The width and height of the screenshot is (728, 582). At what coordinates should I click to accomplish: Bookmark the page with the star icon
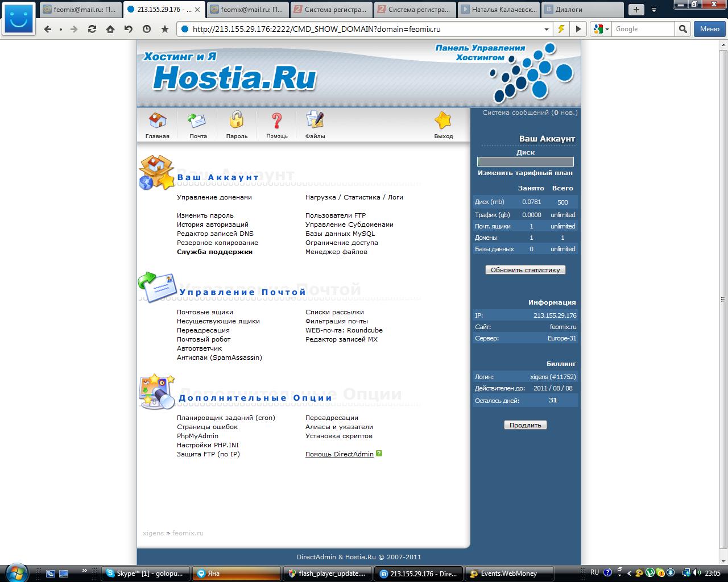tap(165, 29)
